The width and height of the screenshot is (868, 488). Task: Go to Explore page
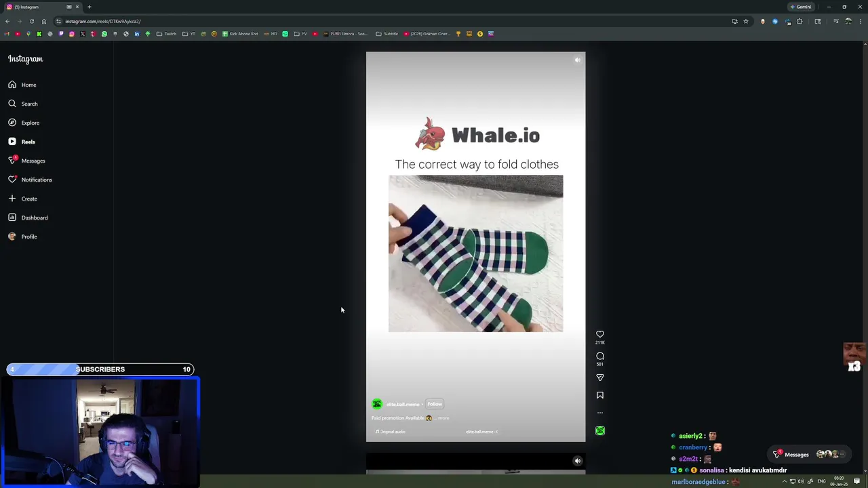click(x=24, y=123)
